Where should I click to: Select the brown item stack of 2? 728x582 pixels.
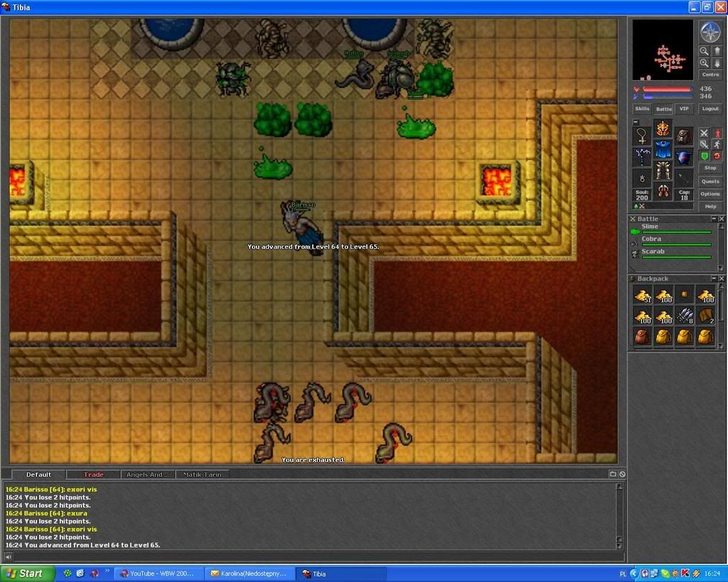(x=705, y=316)
